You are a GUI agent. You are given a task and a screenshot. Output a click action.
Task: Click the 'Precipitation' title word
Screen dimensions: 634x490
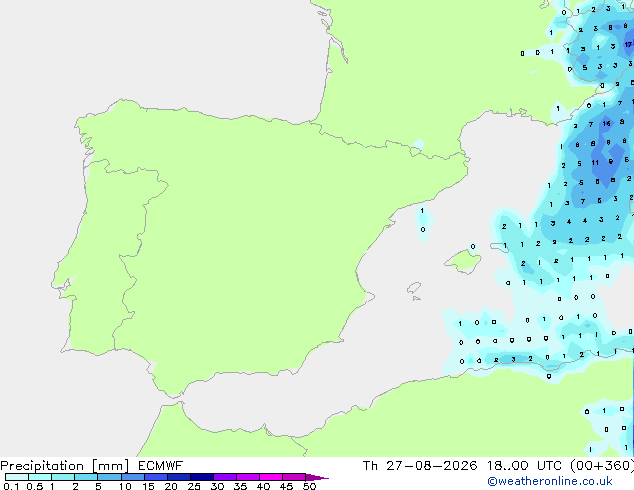pos(42,466)
